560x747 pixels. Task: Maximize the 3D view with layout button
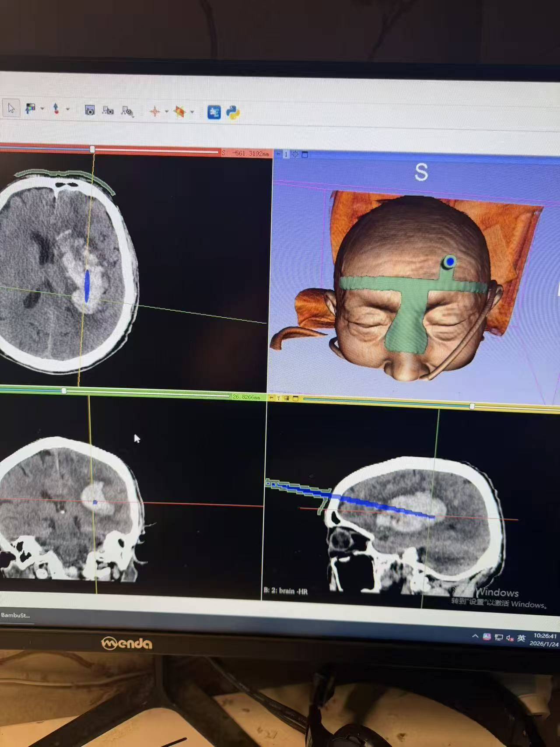click(x=305, y=154)
